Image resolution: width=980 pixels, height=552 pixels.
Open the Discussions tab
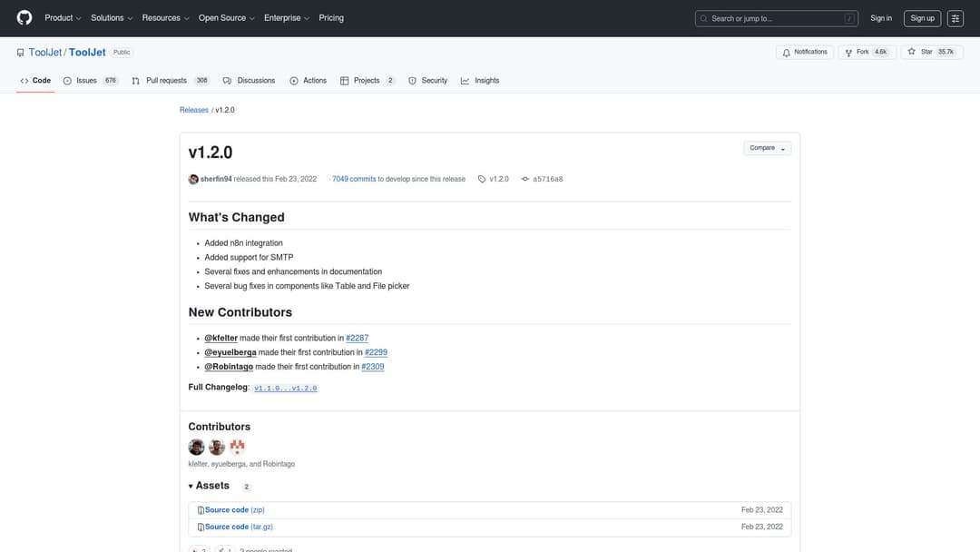249,81
